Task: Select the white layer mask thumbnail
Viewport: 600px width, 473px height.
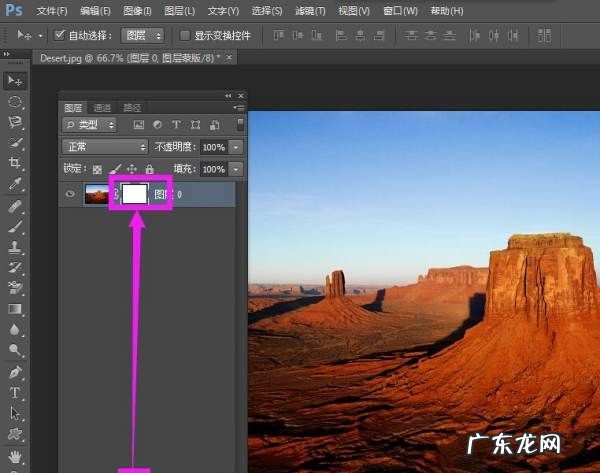Action: [x=134, y=194]
